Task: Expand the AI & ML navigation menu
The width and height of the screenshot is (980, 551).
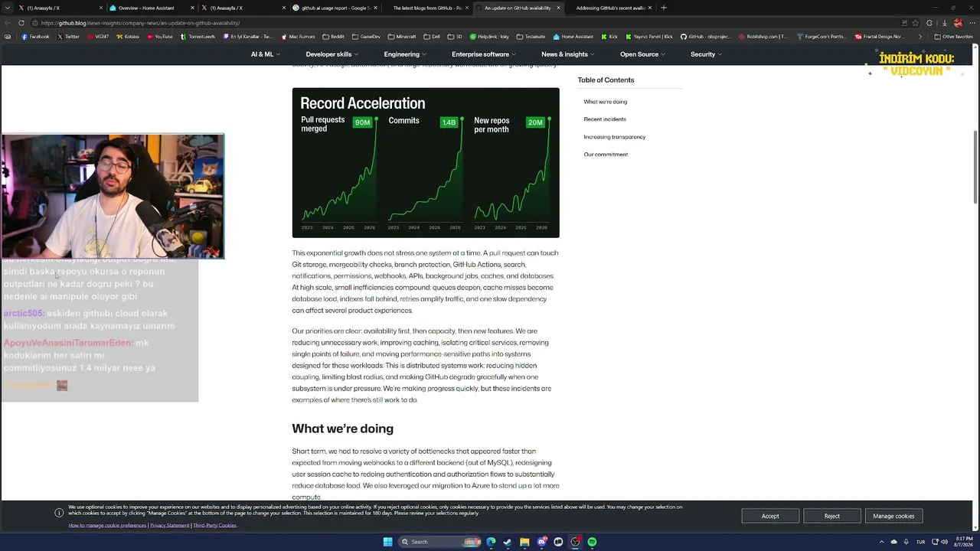Action: pyautogui.click(x=265, y=54)
